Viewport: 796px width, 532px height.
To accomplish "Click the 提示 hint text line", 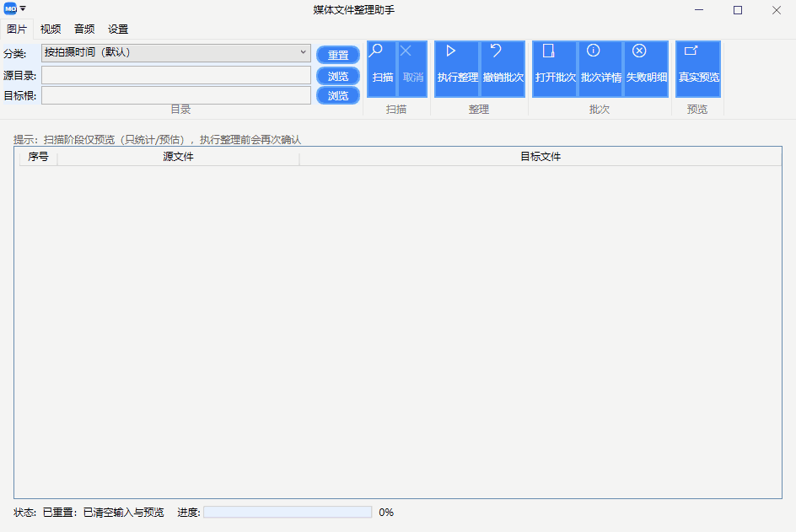I will (157, 140).
